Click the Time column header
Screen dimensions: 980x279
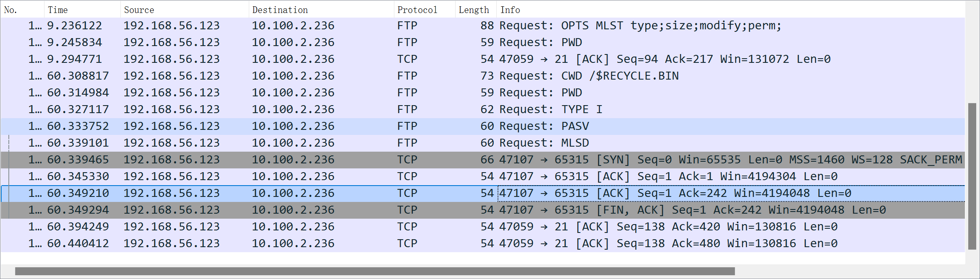58,10
